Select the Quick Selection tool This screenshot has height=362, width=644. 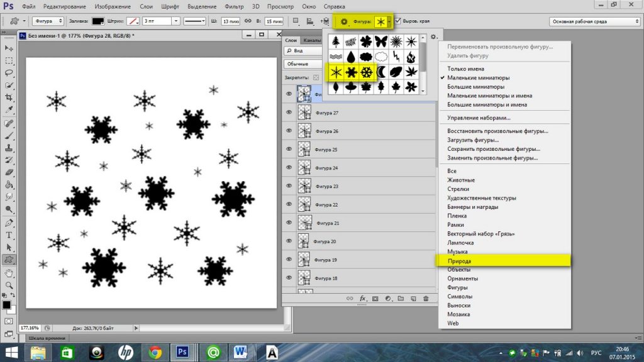point(9,85)
